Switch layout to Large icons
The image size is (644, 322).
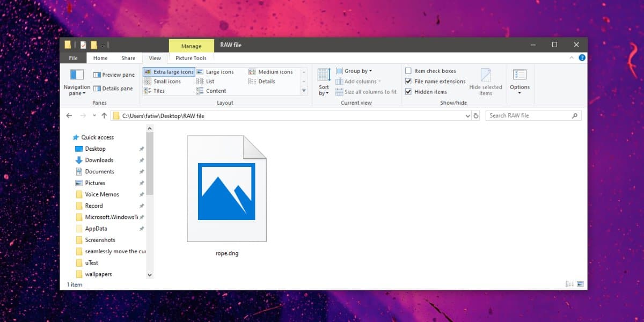click(215, 72)
